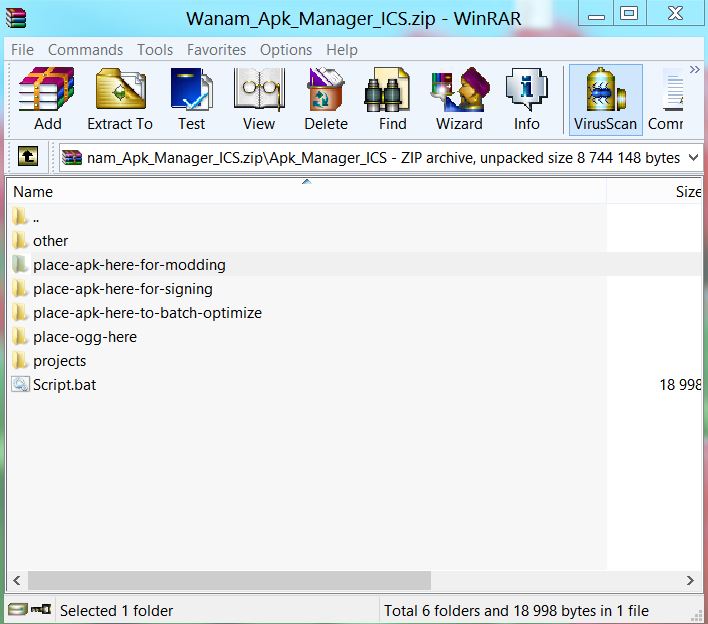Click the archive path address field
Viewport: 708px width, 624px height.
pyautogui.click(x=381, y=158)
